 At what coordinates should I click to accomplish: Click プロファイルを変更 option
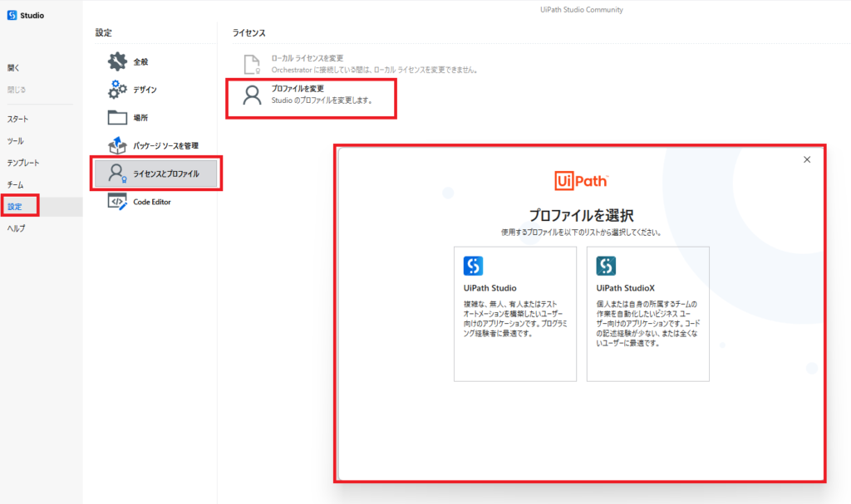298,89
